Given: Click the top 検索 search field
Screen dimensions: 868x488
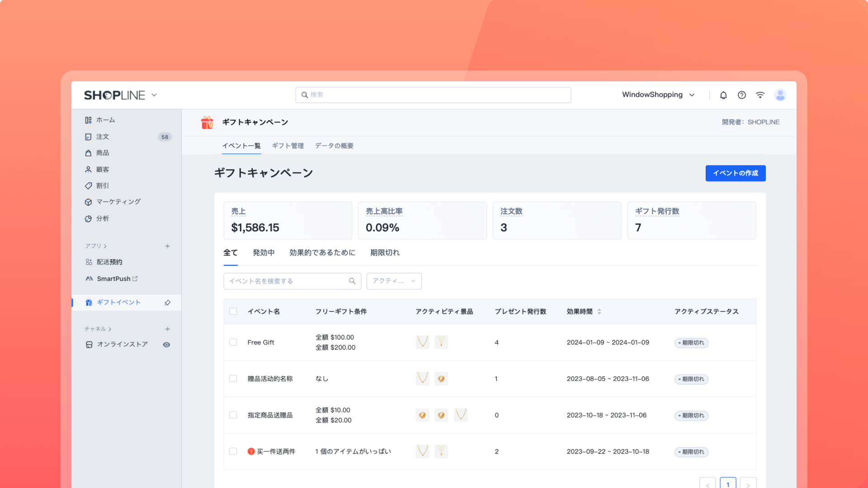Looking at the screenshot, I should [x=433, y=95].
